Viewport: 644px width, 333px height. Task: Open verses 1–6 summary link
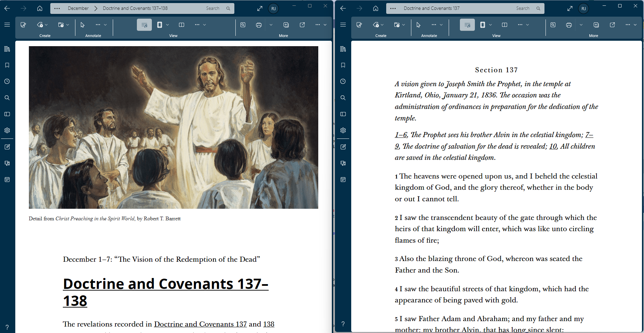pyautogui.click(x=401, y=135)
